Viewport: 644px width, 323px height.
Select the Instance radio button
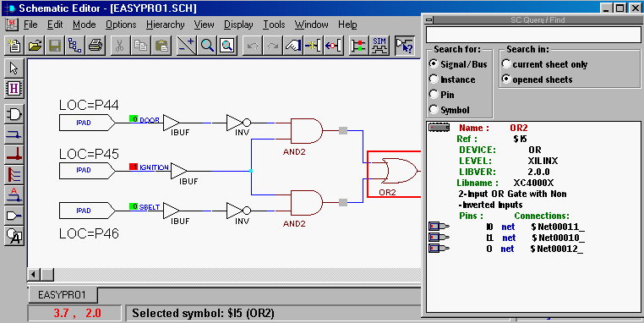click(x=452, y=79)
